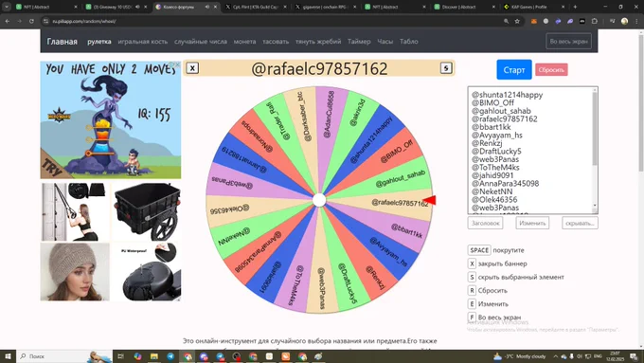644x363 pixels.
Task: Go back in browser history
Action: click(8, 21)
